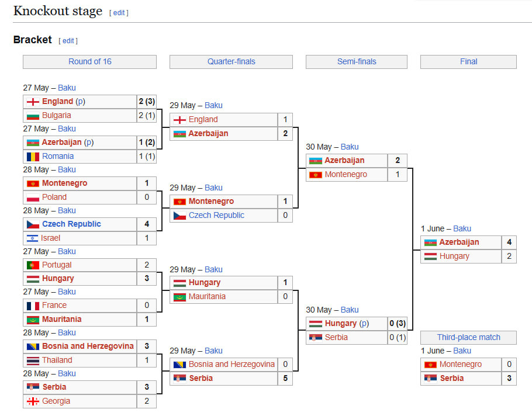Open the Quarter-finals header link

(x=231, y=62)
